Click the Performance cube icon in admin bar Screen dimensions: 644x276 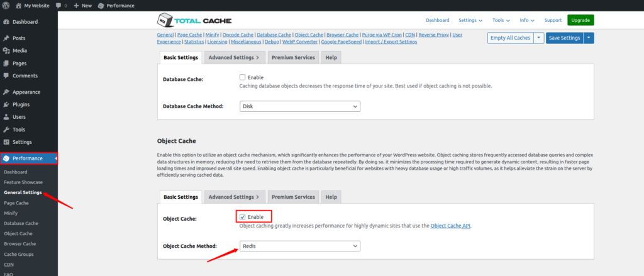(x=101, y=6)
